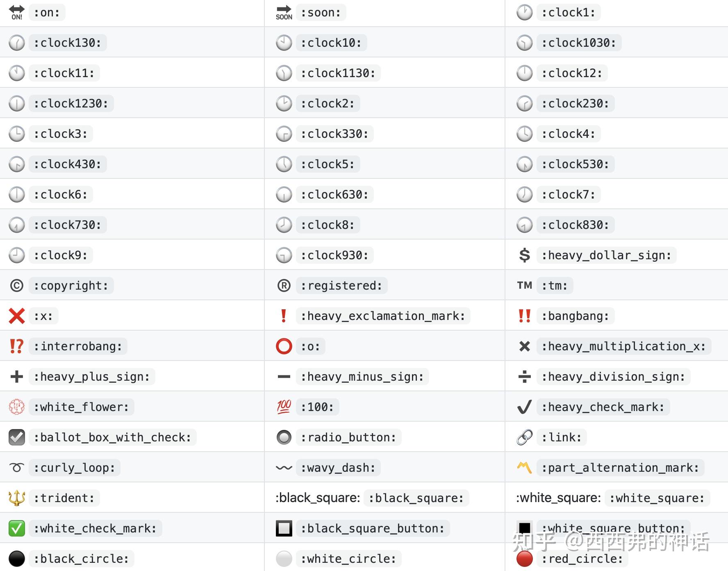Click the 100 points emoji icon

coord(284,407)
